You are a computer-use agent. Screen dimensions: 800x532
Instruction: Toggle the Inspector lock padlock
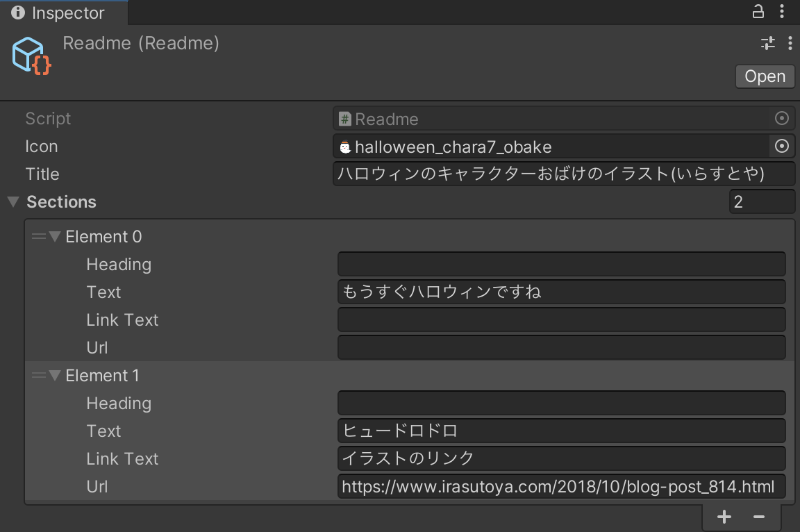[x=758, y=11]
